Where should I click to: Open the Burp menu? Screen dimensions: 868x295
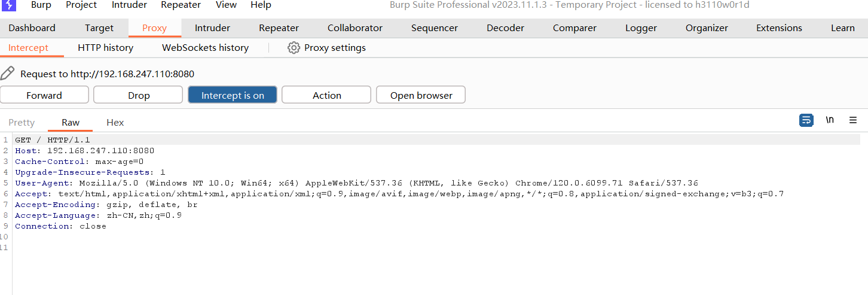pyautogui.click(x=41, y=5)
